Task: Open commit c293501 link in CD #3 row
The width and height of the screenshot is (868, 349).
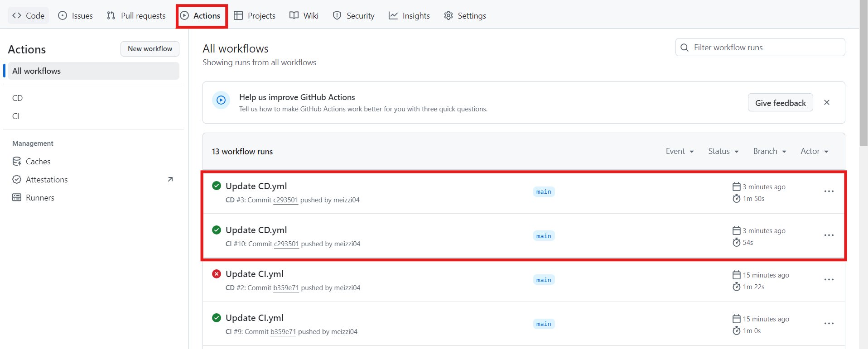Action: click(285, 200)
